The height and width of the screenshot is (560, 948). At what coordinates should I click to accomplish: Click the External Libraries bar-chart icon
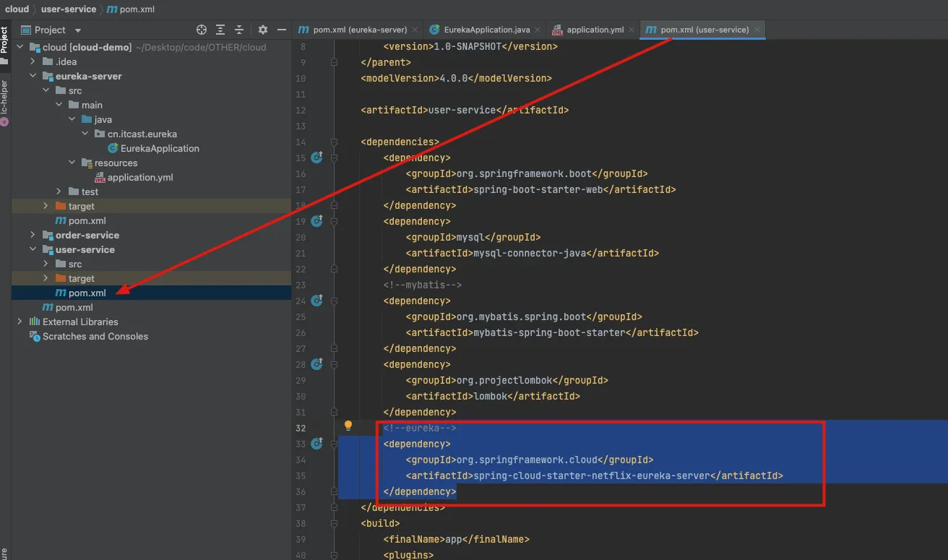(35, 322)
